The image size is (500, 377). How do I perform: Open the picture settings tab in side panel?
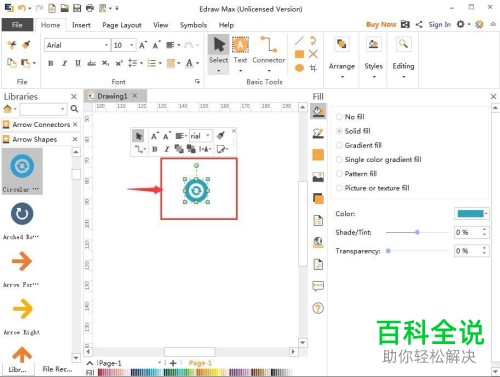[318, 177]
